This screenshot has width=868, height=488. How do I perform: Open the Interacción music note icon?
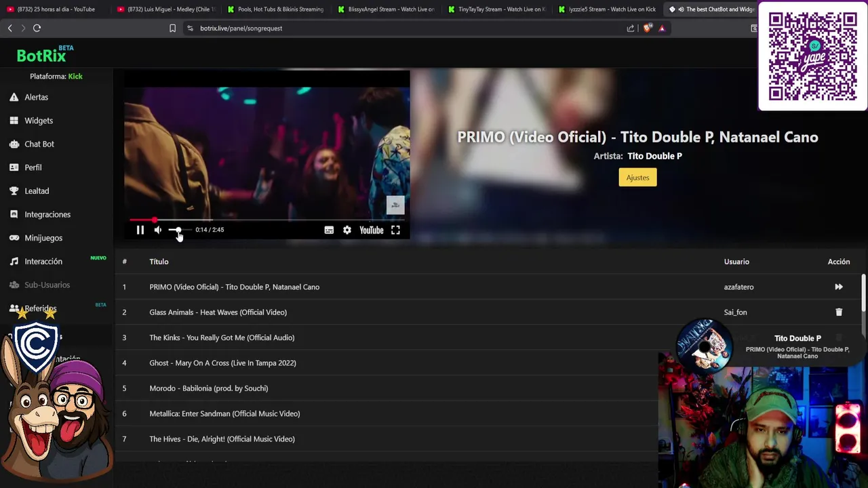coord(14,261)
